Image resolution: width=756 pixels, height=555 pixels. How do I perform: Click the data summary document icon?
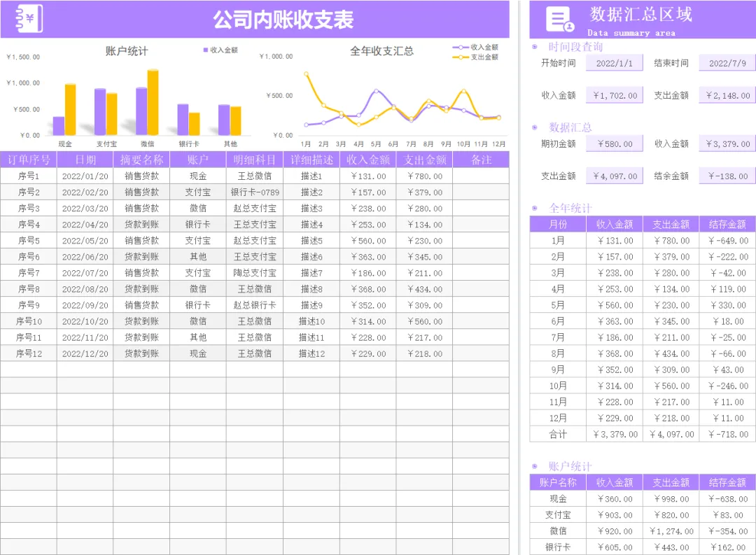[560, 20]
